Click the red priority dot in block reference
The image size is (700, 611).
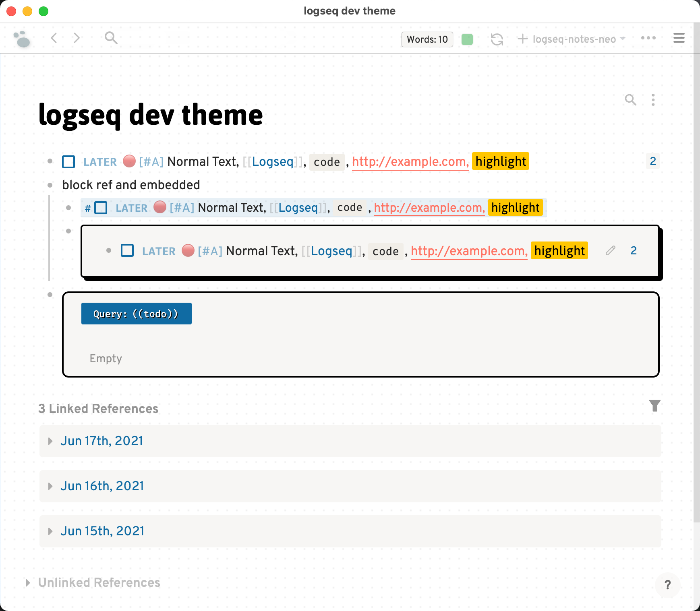(160, 207)
